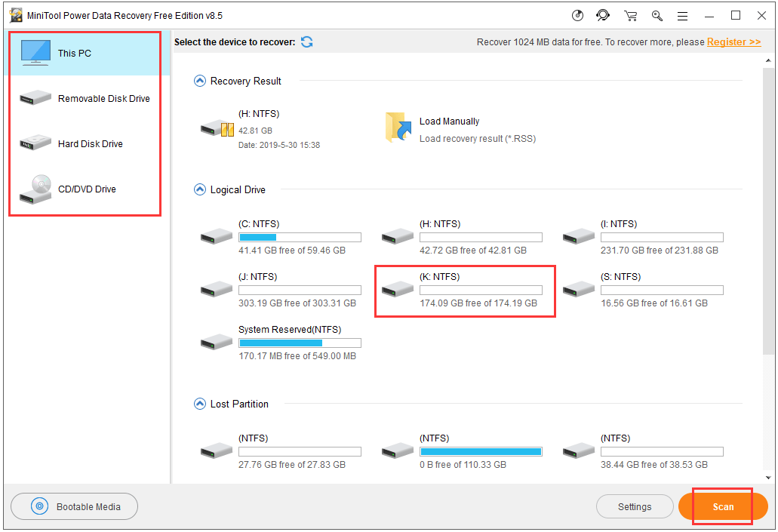Screen dimensions: 778x532
Task: Click the CD/DVD Drive icon
Action: pos(35,189)
